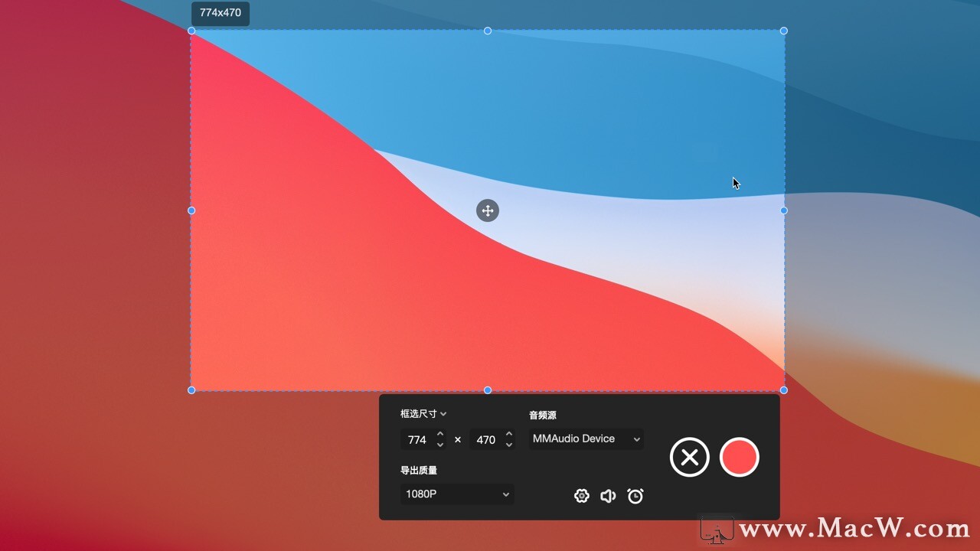Open the 1080P export quality dropdown
The height and width of the screenshot is (551, 980).
457,494
